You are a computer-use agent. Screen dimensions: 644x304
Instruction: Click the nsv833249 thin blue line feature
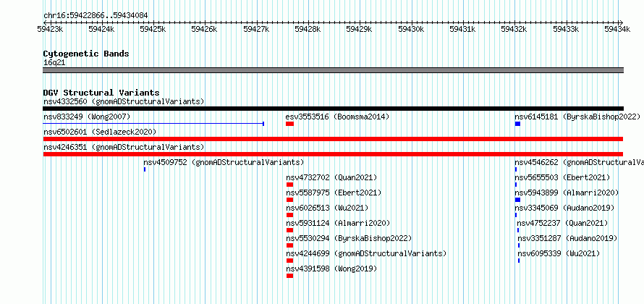(x=153, y=123)
